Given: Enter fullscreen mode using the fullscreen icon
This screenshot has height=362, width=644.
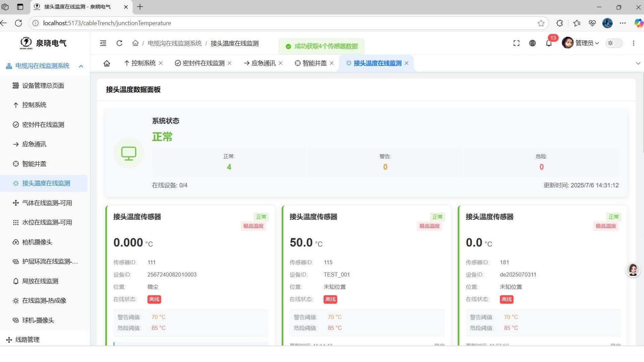Looking at the screenshot, I should 517,43.
